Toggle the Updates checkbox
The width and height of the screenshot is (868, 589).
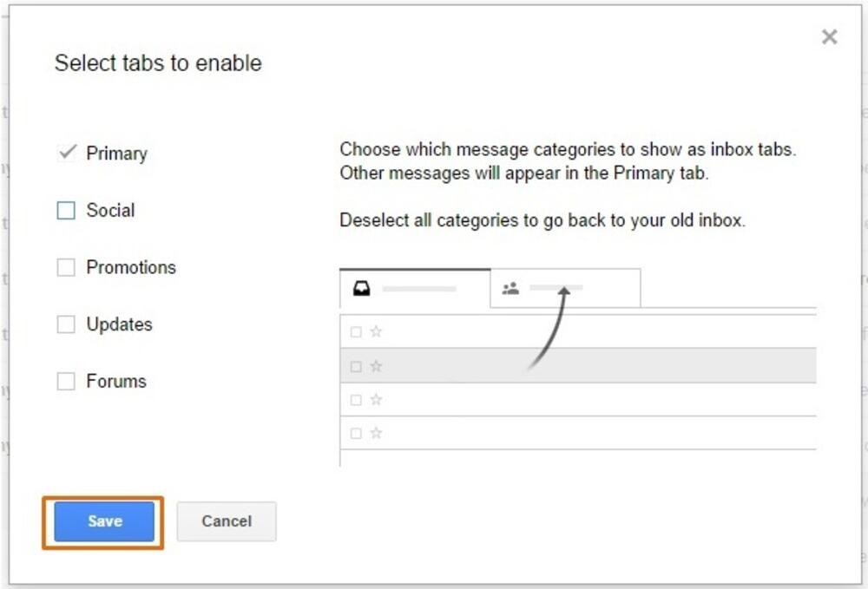(x=66, y=324)
